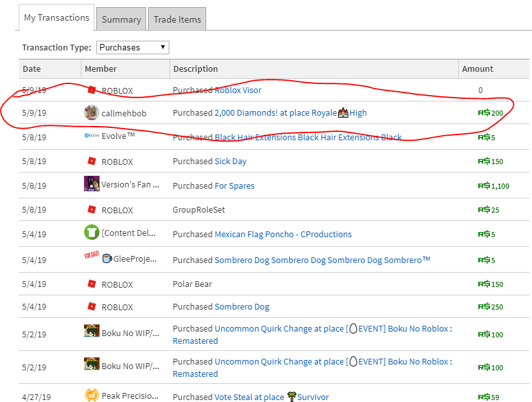Open the Black Hair Extensions item link

[x=308, y=138]
